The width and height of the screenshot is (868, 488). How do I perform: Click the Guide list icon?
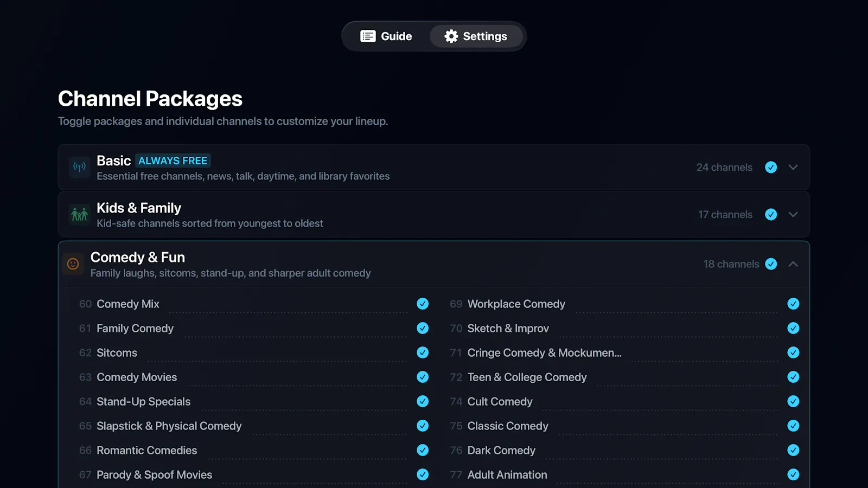[368, 36]
